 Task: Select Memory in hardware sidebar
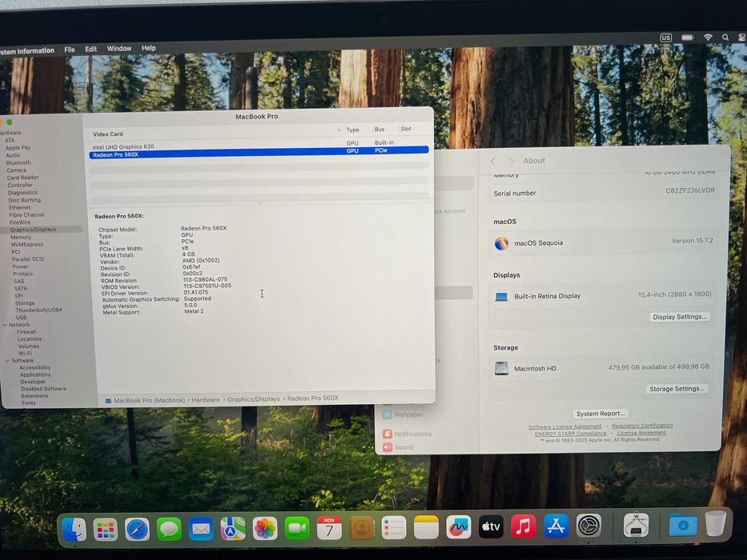[x=21, y=237]
